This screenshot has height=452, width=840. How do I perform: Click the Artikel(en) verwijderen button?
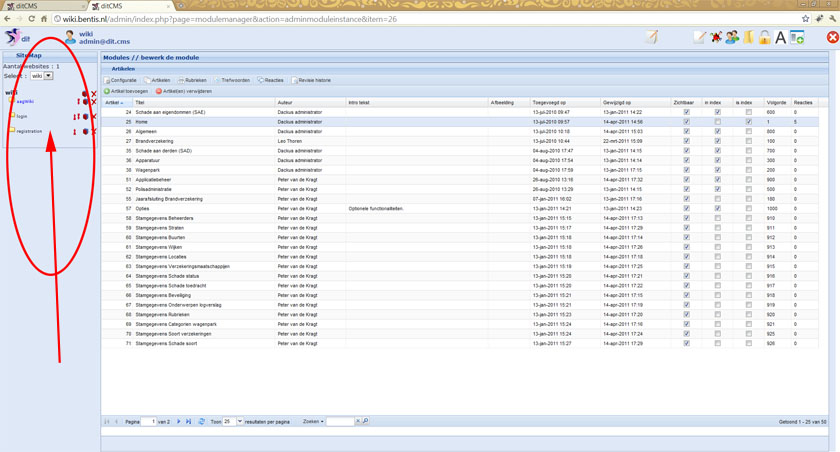coord(184,91)
